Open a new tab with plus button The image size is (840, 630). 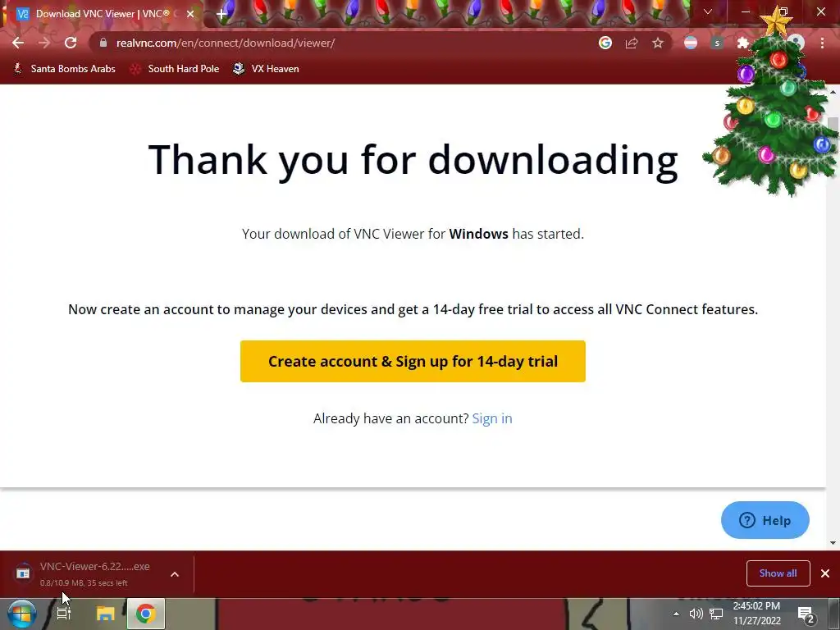(221, 14)
